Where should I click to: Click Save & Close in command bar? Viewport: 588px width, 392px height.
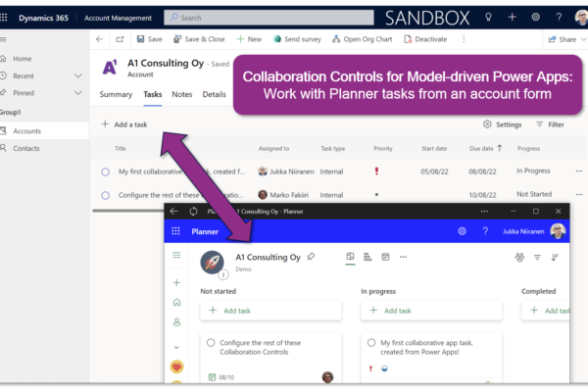pos(200,39)
